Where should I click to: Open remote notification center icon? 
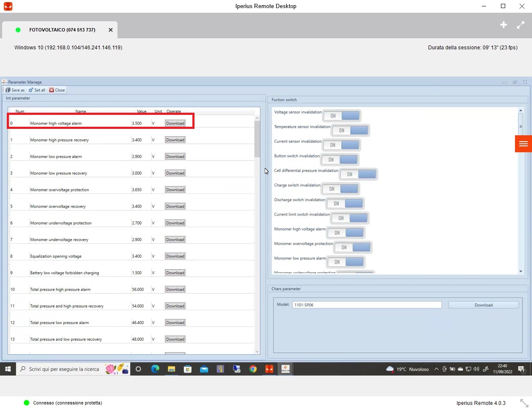point(522,369)
